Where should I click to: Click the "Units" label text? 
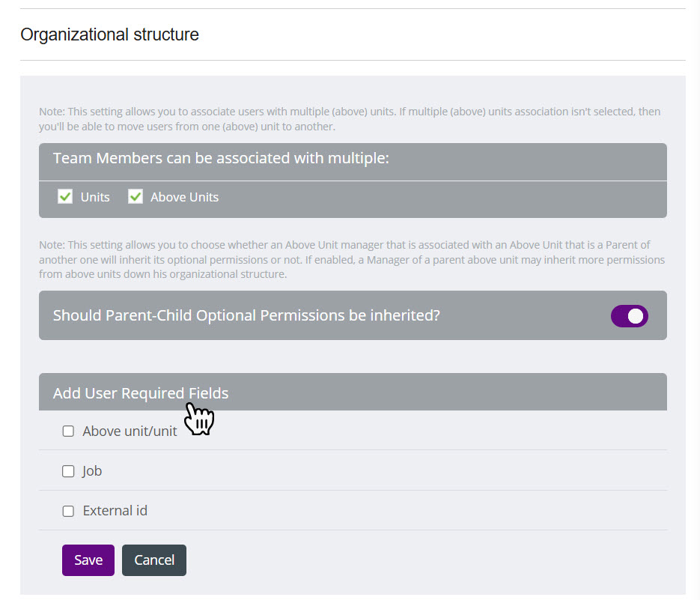coord(95,198)
